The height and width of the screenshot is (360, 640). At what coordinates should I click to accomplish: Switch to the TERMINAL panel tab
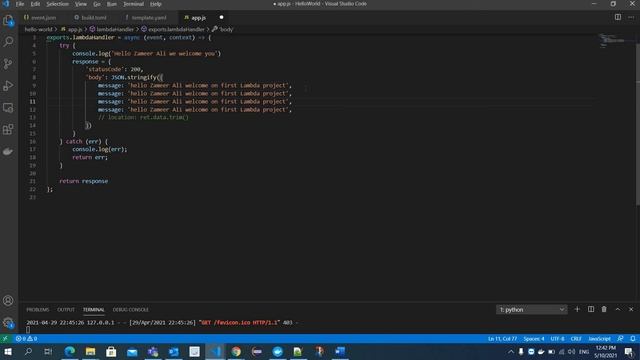pos(93,310)
